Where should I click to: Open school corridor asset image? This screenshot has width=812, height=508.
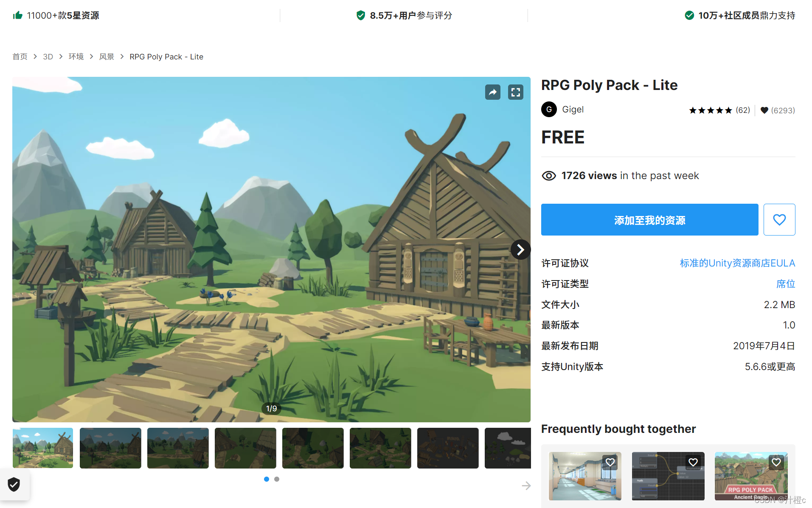point(585,476)
